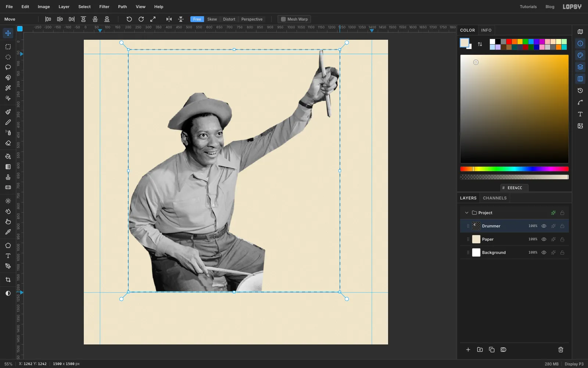The width and height of the screenshot is (588, 368).
Task: Select the Lasso tool
Action: click(8, 67)
